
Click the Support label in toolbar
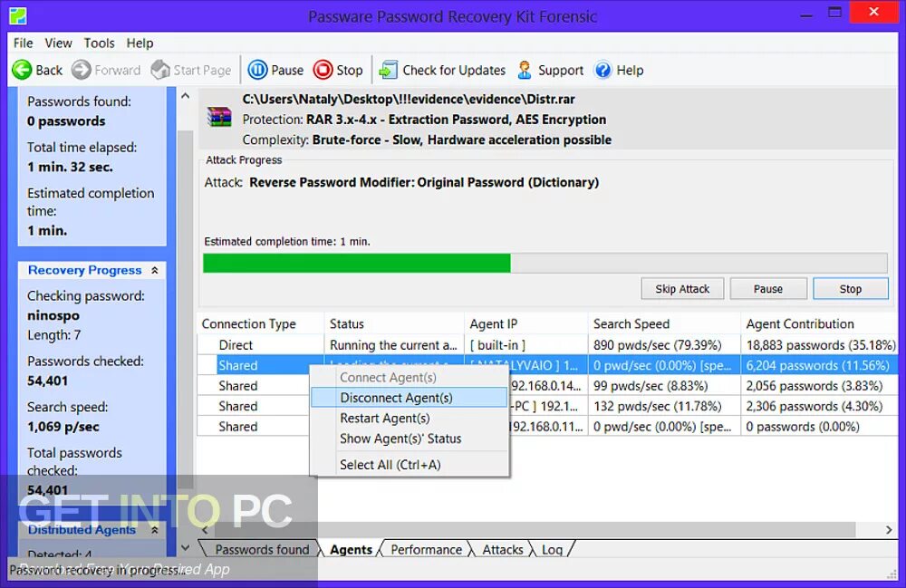[x=561, y=71]
